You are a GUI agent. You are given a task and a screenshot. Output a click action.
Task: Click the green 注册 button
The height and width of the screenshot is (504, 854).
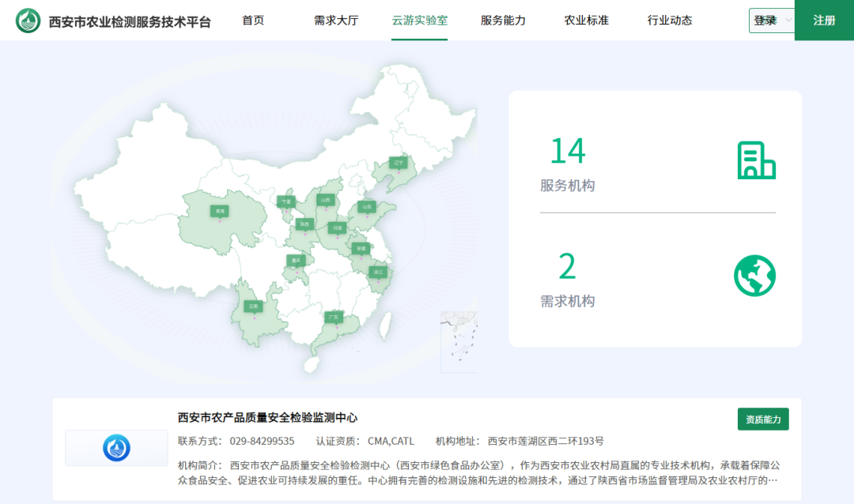coord(824,20)
